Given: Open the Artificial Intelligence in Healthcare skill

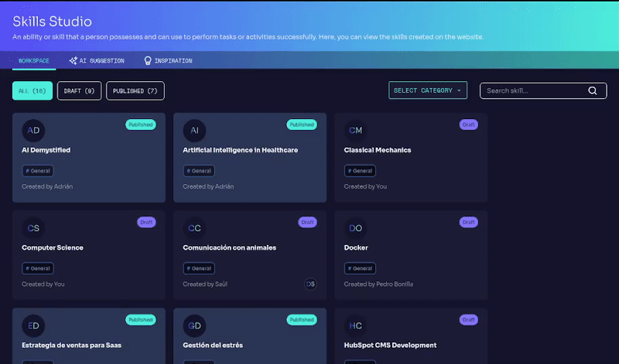Looking at the screenshot, I should [x=240, y=150].
